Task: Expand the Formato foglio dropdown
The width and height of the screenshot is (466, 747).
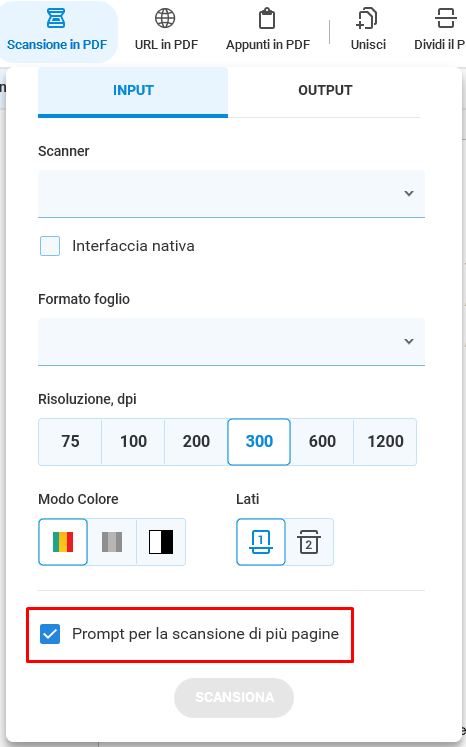Action: click(231, 342)
